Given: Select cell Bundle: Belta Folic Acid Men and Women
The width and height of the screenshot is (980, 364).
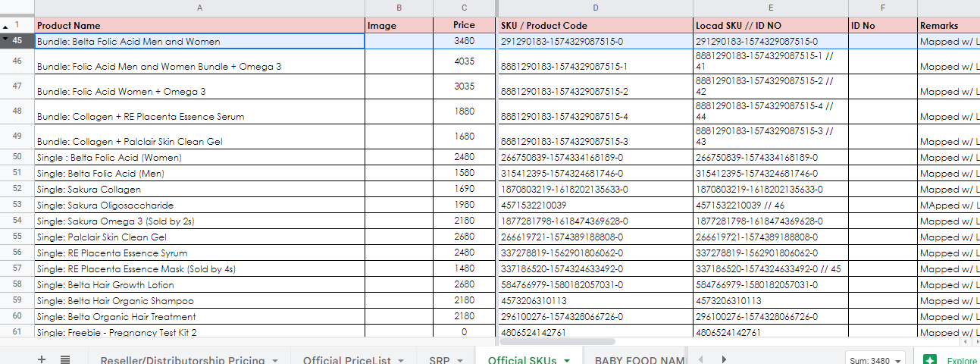Looking at the screenshot, I should pos(199,41).
